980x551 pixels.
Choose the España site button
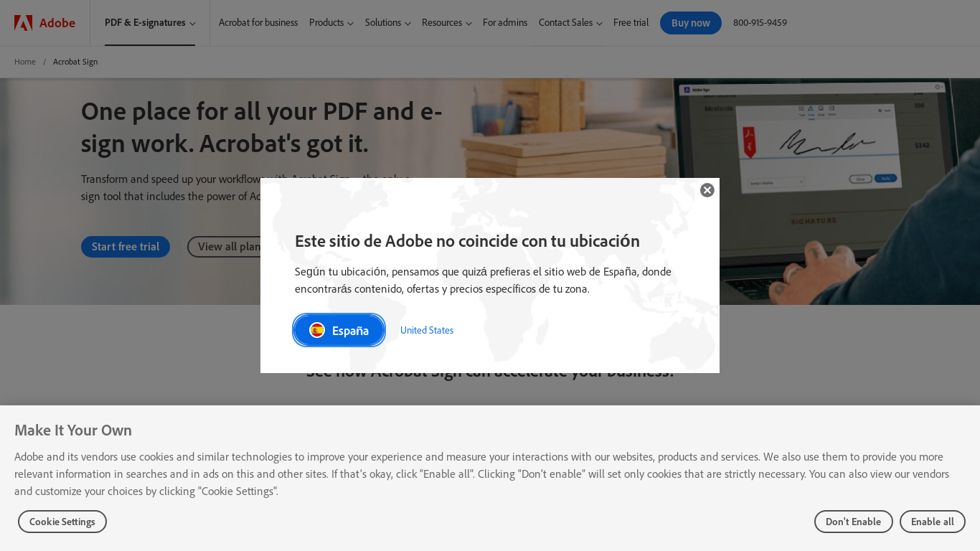(x=339, y=330)
